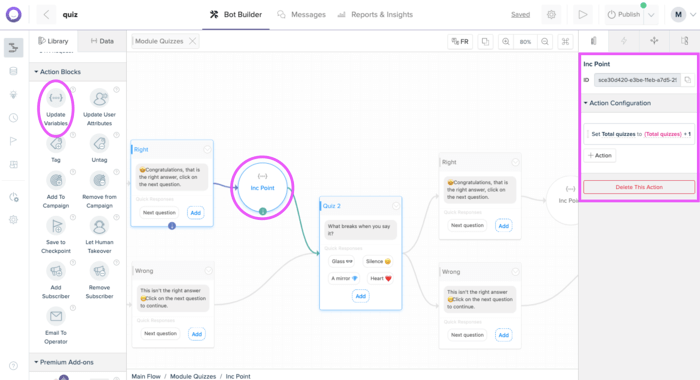The height and width of the screenshot is (380, 700).
Task: Click the green connector on Inc Point
Action: coord(262,211)
